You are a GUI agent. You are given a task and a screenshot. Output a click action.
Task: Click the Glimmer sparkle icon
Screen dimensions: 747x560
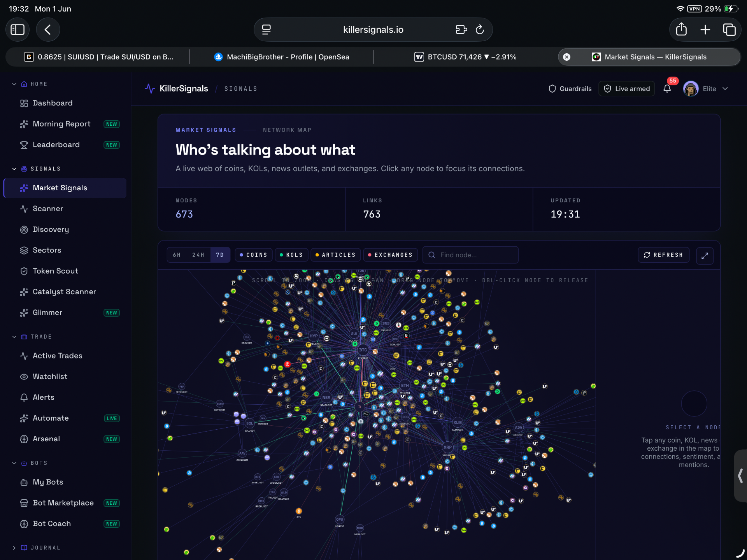(x=24, y=312)
